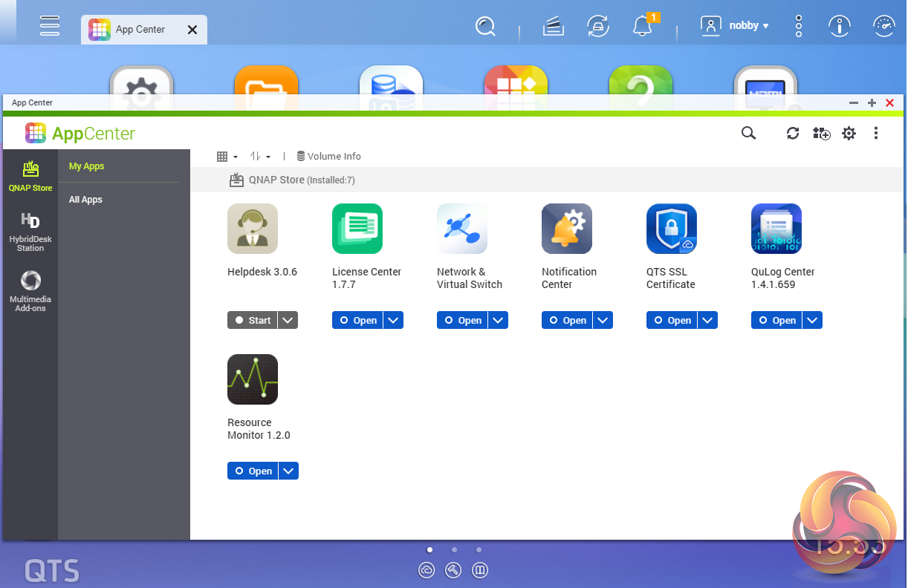Open external devices icon in top bar
Screen dimensions: 908x588
click(x=598, y=26)
